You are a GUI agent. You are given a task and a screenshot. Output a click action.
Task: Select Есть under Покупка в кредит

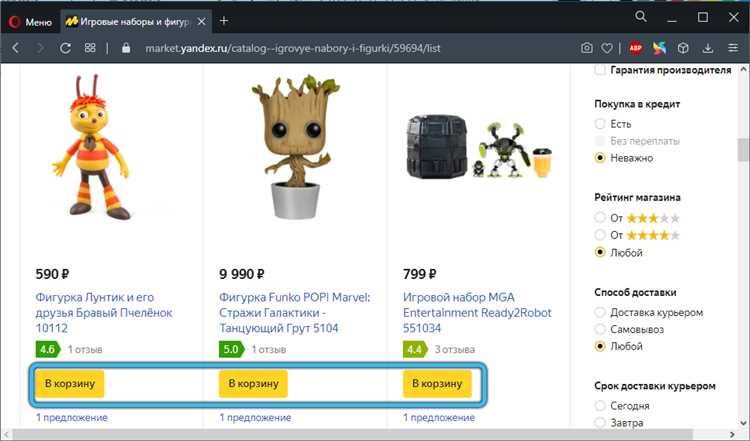click(600, 123)
